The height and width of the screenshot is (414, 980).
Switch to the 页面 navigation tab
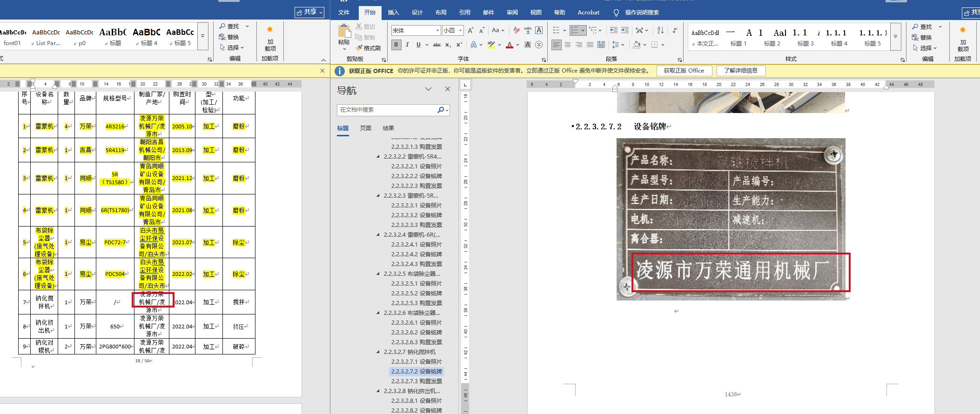tap(365, 128)
